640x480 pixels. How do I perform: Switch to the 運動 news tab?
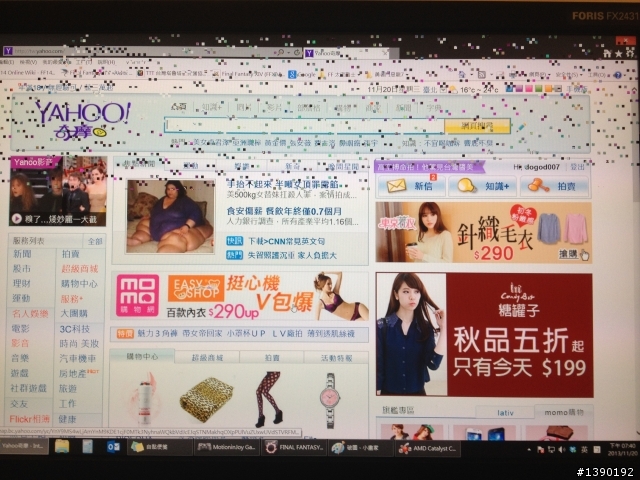pos(191,165)
